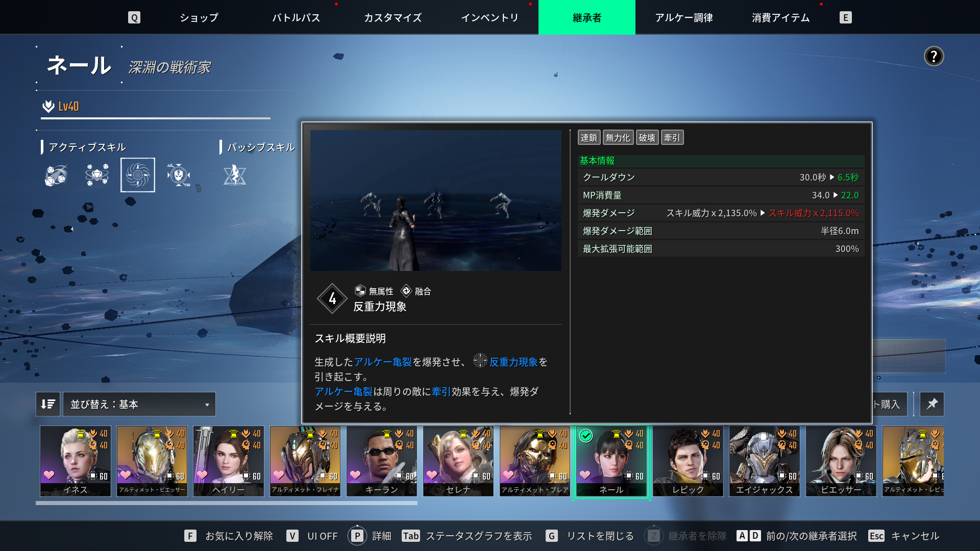Click the passive skill icon

[235, 176]
